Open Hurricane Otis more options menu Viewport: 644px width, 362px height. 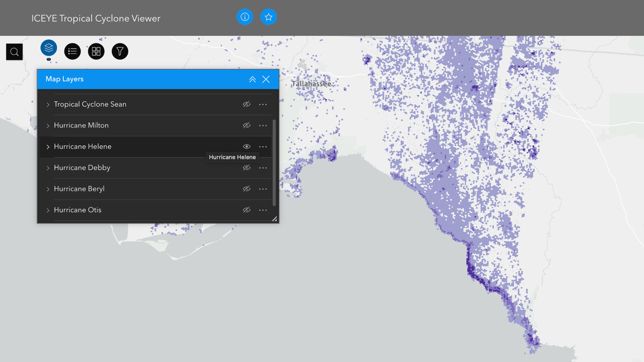[263, 210]
